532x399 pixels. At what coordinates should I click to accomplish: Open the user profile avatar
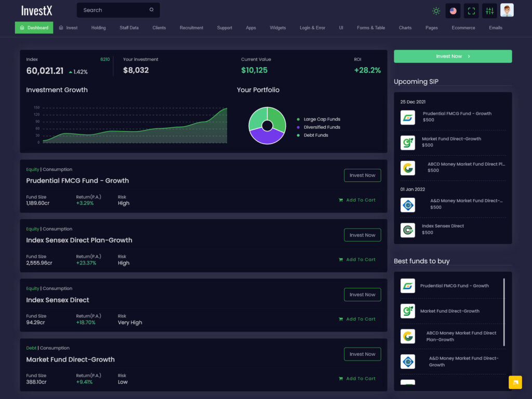[x=507, y=10]
